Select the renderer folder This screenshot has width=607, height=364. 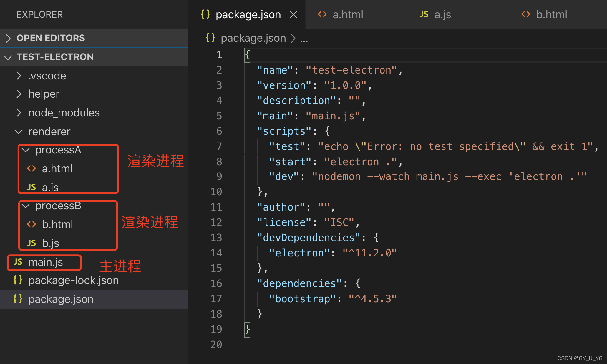click(94, 131)
